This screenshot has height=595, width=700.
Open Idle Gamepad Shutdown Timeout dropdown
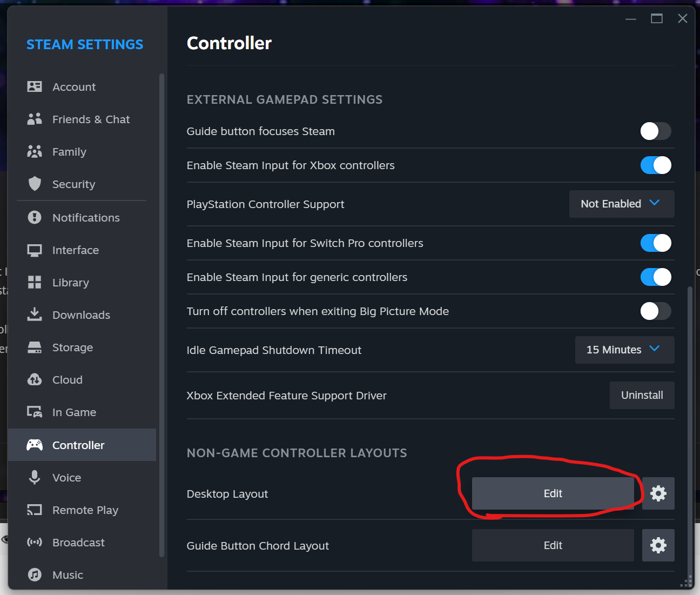click(x=624, y=350)
